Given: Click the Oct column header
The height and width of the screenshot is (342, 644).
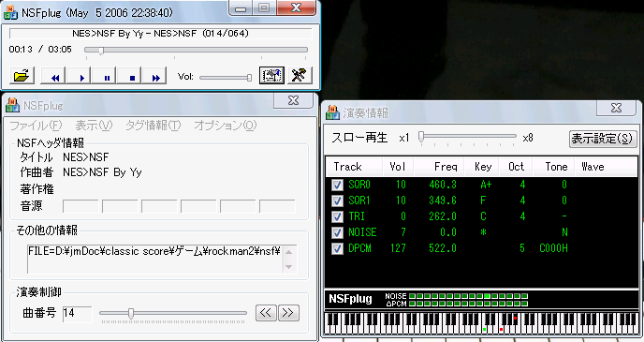Looking at the screenshot, I should point(516,167).
